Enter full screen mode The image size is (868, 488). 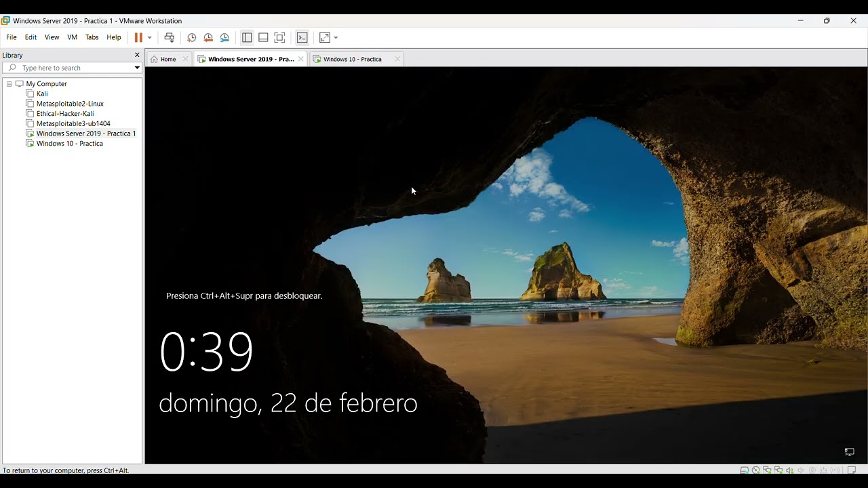click(279, 38)
